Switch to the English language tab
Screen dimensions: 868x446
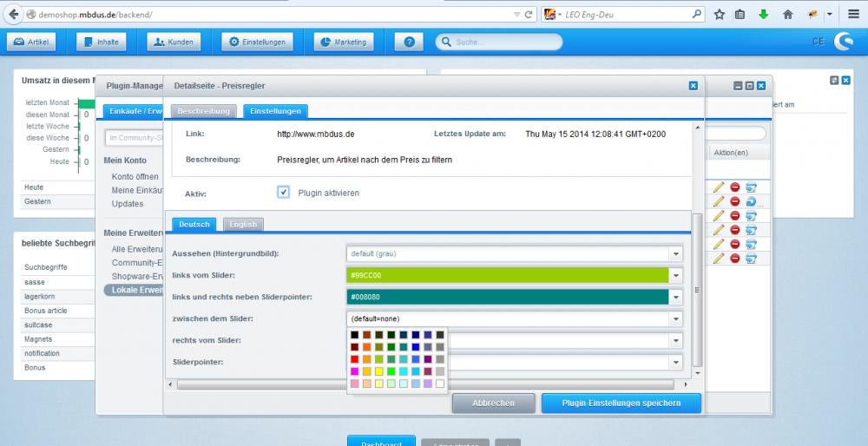[x=243, y=224]
